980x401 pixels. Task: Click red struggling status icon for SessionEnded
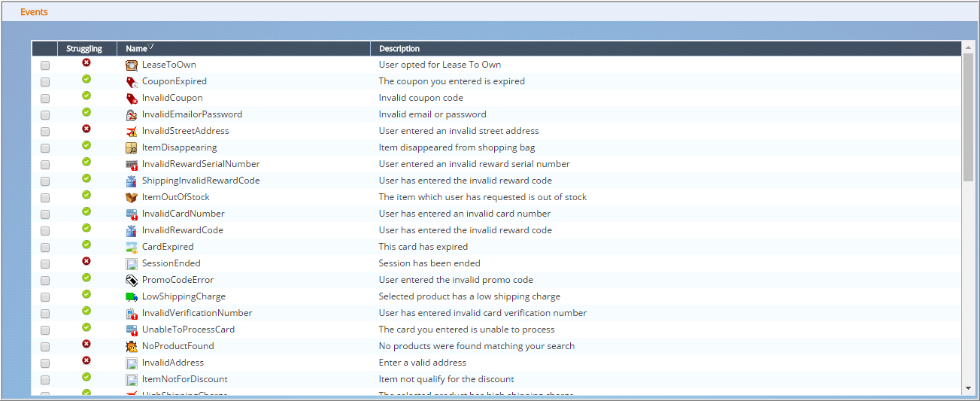point(86,261)
